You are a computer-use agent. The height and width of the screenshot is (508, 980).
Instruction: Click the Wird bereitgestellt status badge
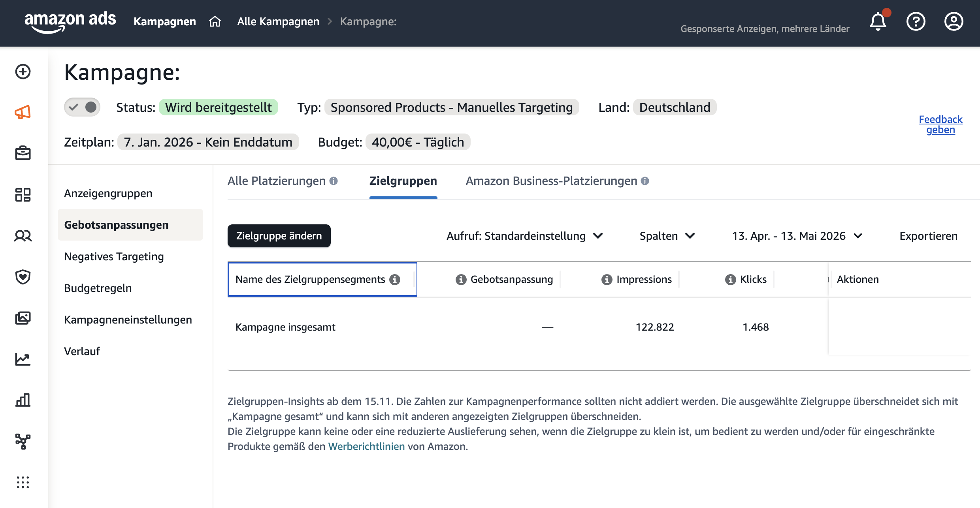tap(218, 107)
